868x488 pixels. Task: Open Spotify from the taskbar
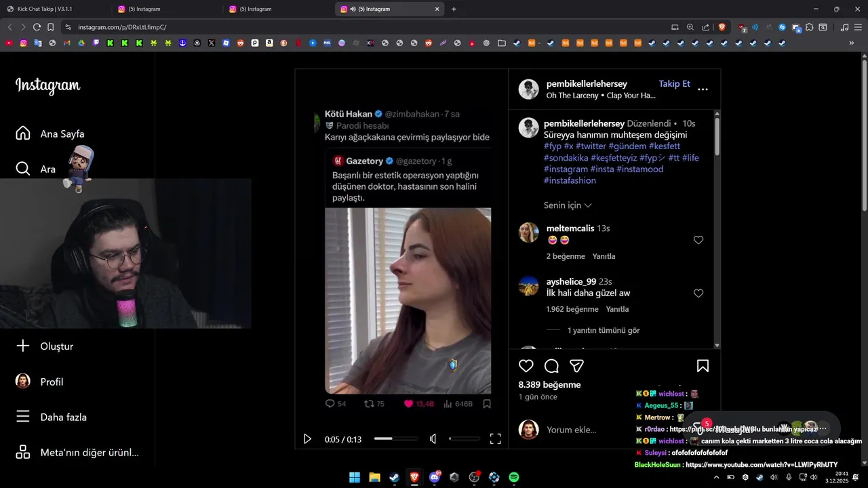[x=514, y=477]
